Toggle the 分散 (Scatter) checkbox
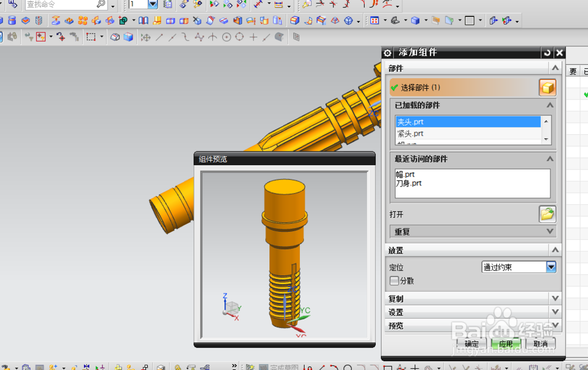588x370 pixels. coord(394,281)
